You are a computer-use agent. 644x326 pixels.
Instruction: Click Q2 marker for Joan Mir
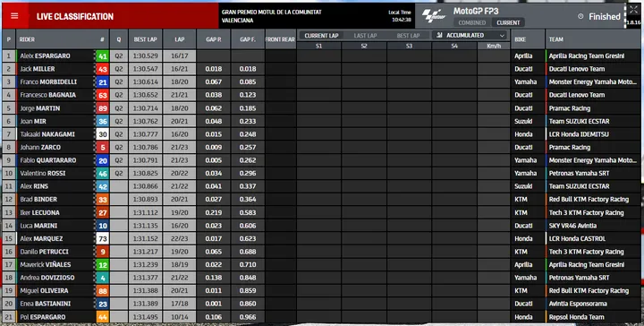(119, 121)
